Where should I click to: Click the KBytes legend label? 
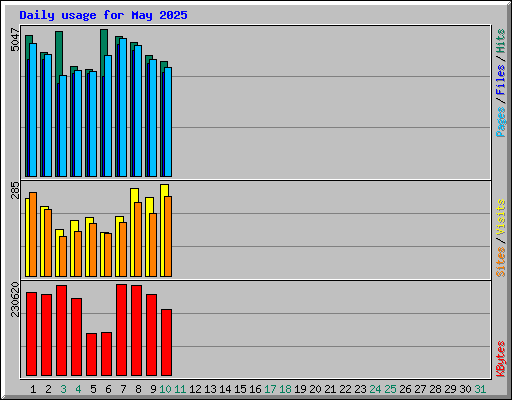(500, 359)
